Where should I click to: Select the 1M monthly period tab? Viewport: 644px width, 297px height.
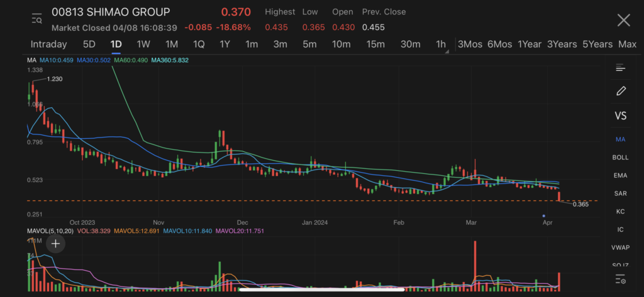[x=171, y=45]
